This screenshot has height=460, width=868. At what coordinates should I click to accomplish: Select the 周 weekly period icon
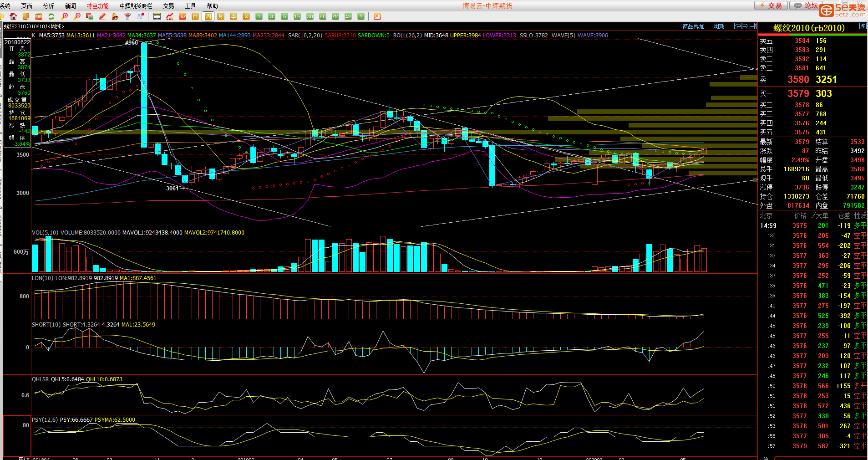pyautogui.click(x=208, y=16)
